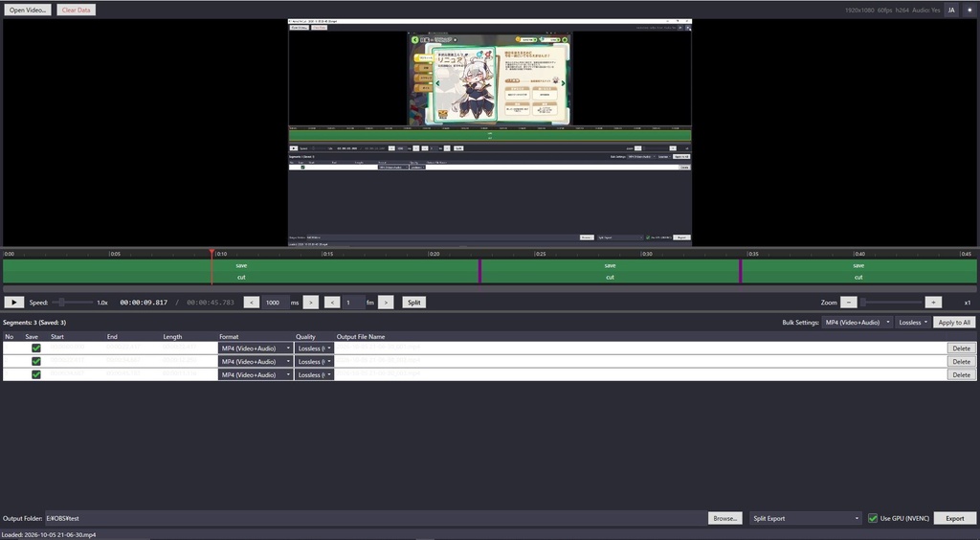The height and width of the screenshot is (540, 980).
Task: Click the Start column header
Action: click(x=56, y=337)
